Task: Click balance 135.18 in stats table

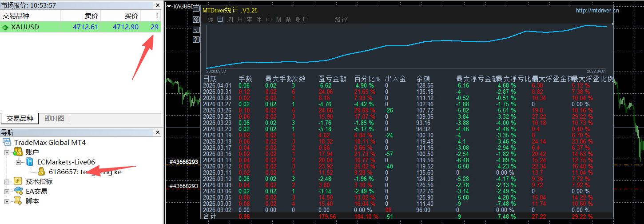Action: (425, 92)
